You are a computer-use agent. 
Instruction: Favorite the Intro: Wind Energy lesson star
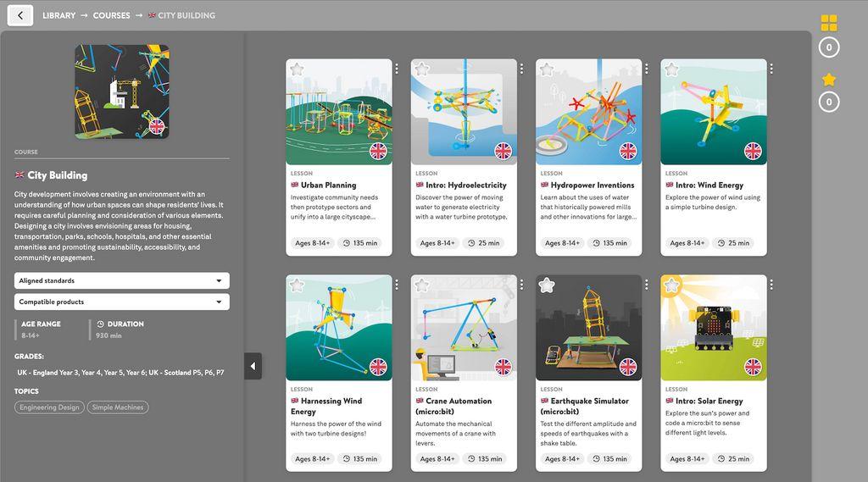pyautogui.click(x=672, y=69)
